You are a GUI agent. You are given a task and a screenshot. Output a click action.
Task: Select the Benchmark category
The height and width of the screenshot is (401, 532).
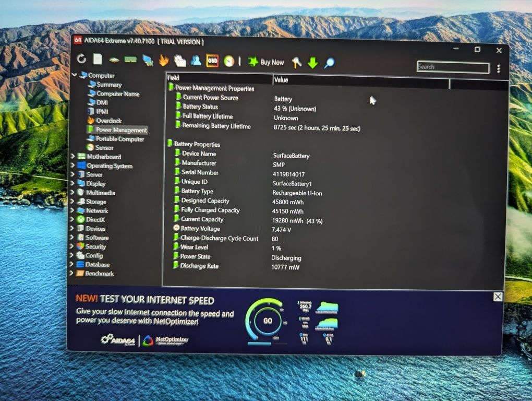pos(94,273)
